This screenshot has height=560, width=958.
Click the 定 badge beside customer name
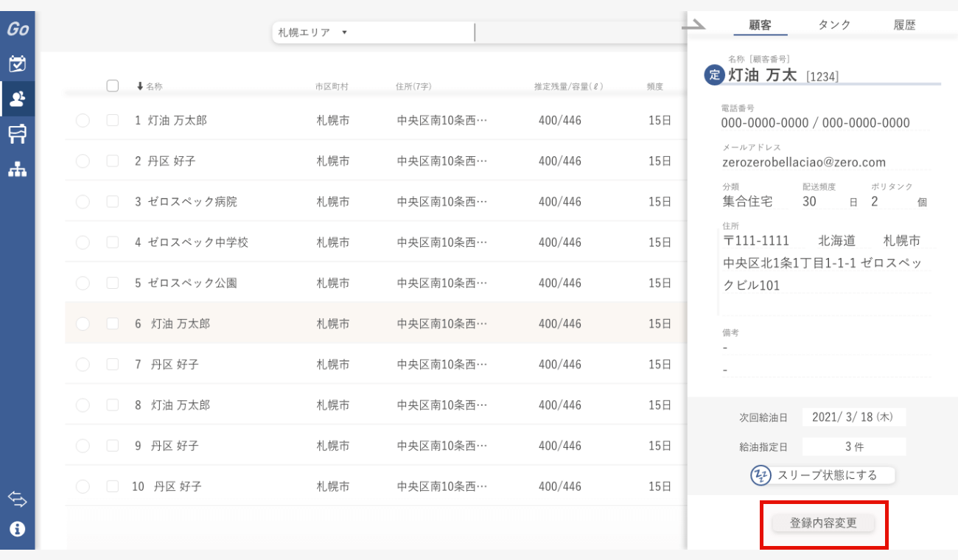click(714, 74)
